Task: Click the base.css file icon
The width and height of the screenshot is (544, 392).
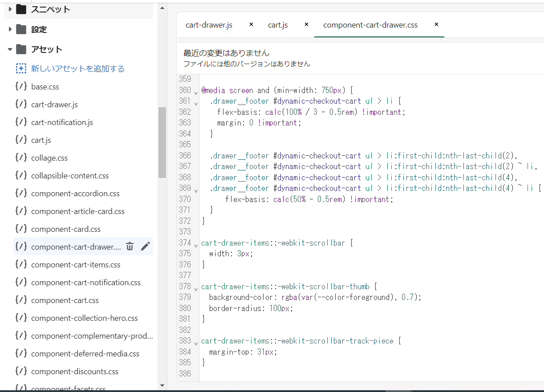Action: pos(21,86)
